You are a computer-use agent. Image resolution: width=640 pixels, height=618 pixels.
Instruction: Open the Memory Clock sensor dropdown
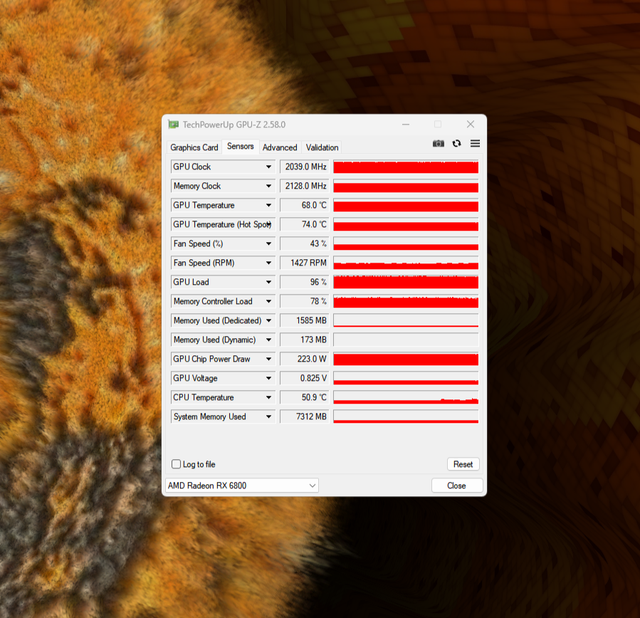(269, 186)
